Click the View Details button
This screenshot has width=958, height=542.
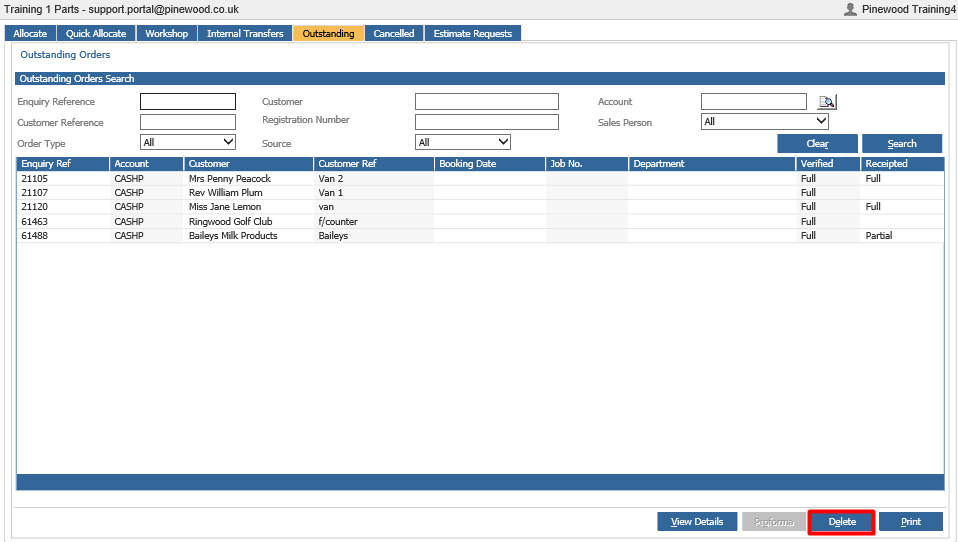(x=697, y=522)
